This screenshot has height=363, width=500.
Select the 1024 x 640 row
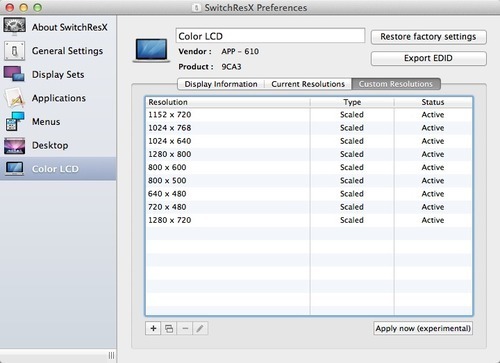[x=309, y=141]
